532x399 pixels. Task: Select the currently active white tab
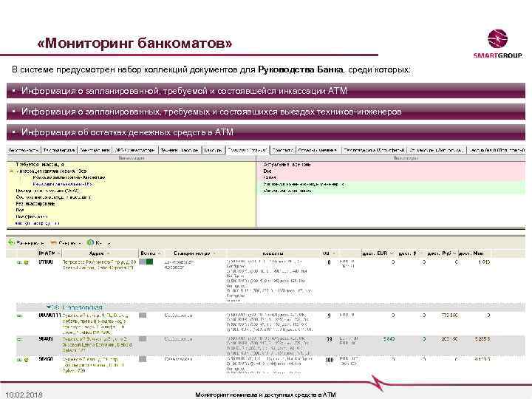[248, 149]
